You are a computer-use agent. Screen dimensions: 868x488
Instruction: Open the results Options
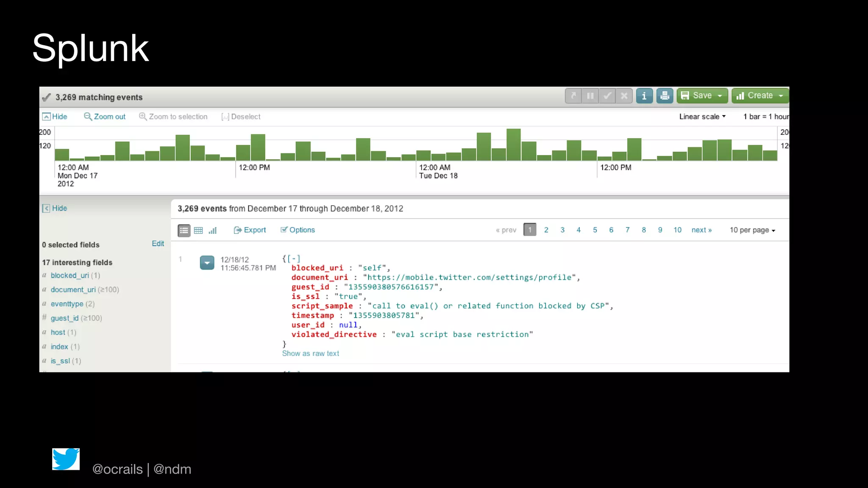point(298,230)
